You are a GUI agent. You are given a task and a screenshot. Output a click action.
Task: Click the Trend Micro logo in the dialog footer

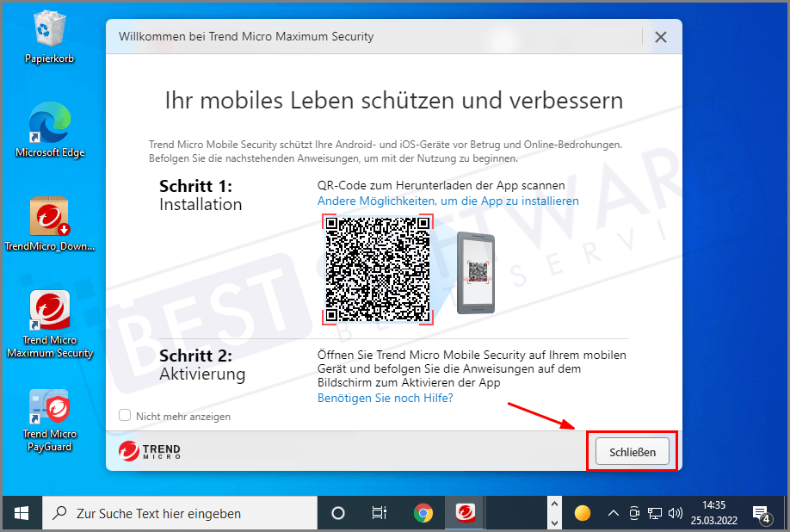(x=148, y=450)
